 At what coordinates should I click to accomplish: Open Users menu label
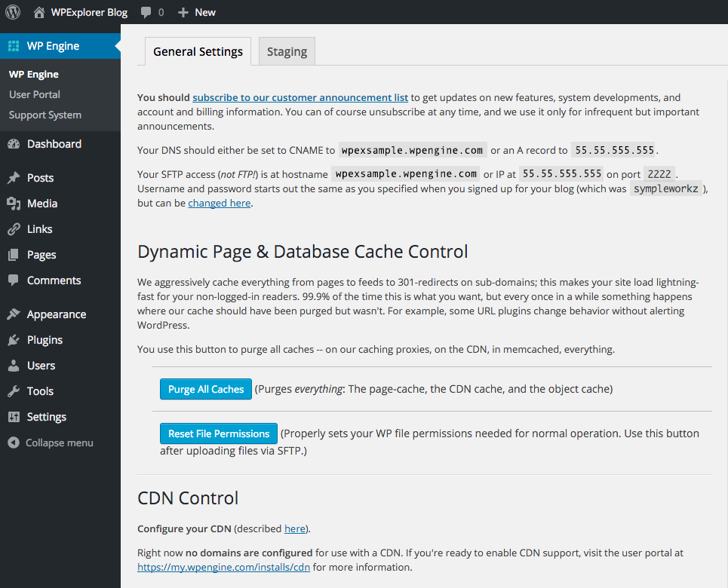41,366
